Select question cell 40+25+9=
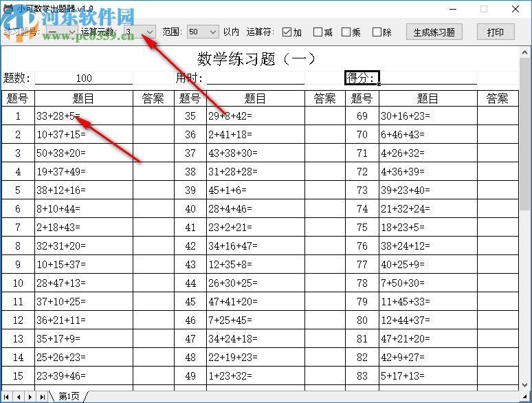The image size is (532, 403). pos(428,264)
